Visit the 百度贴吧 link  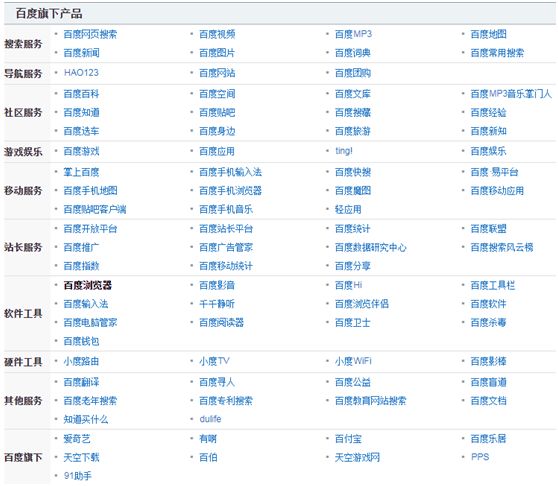pyautogui.click(x=217, y=113)
